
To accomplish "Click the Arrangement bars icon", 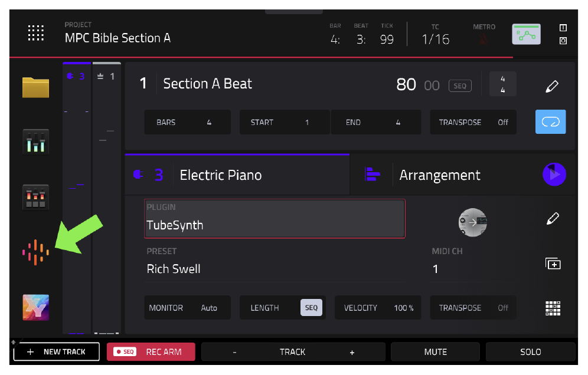I will pyautogui.click(x=372, y=175).
